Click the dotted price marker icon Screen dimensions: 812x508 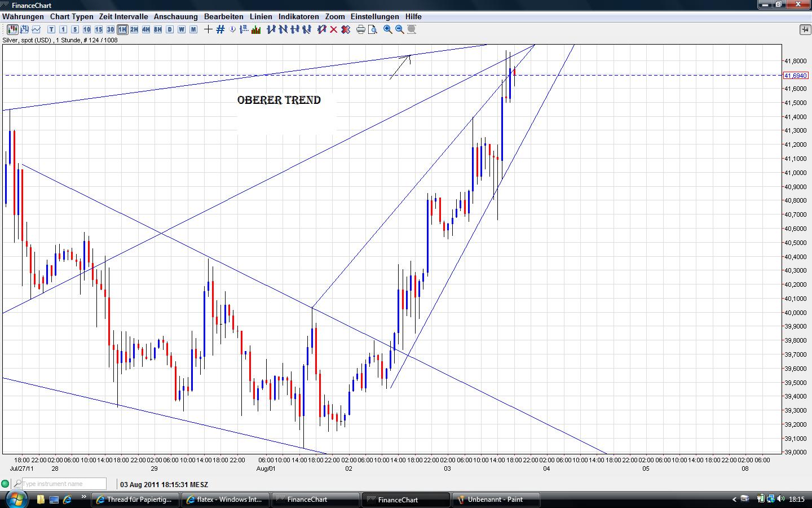(x=244, y=29)
